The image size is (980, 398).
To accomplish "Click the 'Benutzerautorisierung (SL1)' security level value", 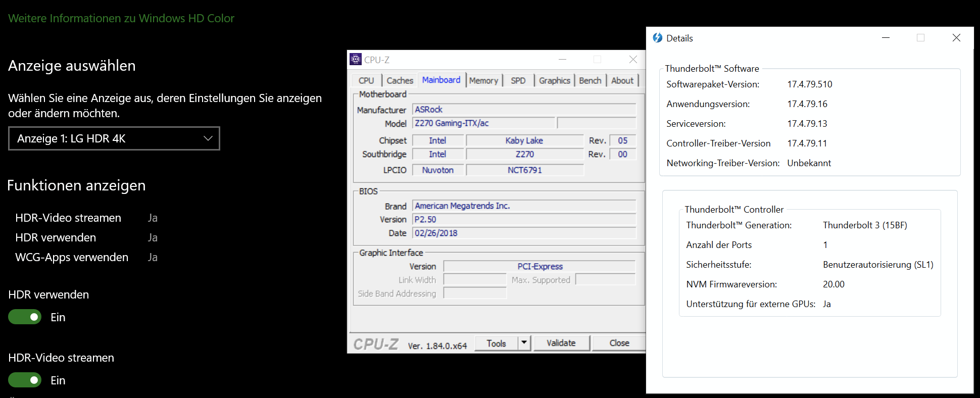I will click(878, 265).
